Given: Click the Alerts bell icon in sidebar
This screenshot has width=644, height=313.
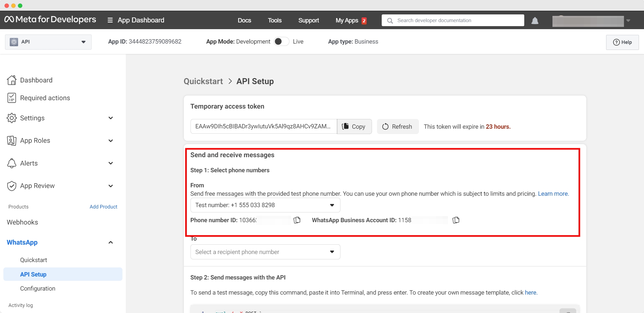Looking at the screenshot, I should [12, 163].
